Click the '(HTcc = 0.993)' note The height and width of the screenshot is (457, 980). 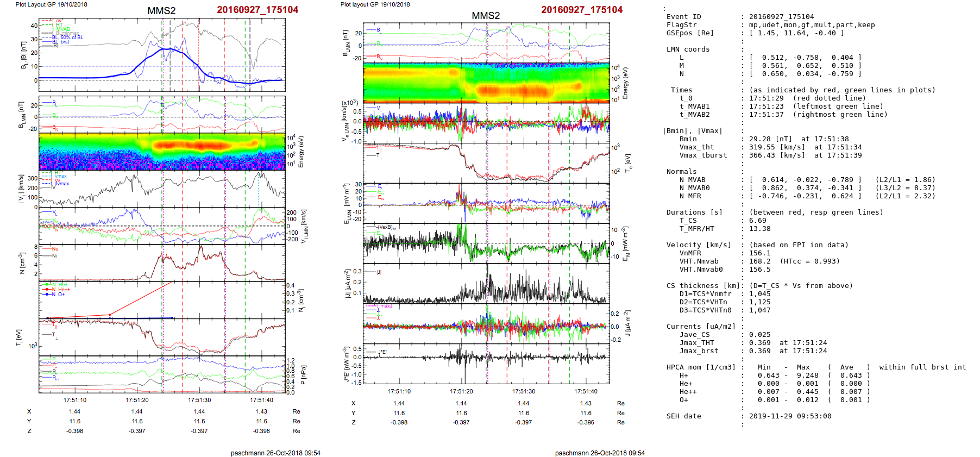809,261
